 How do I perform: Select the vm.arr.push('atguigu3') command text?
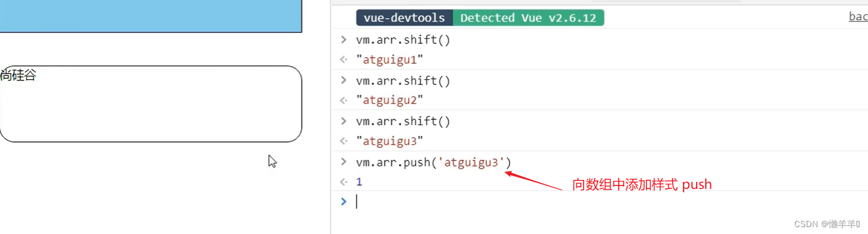[433, 163]
